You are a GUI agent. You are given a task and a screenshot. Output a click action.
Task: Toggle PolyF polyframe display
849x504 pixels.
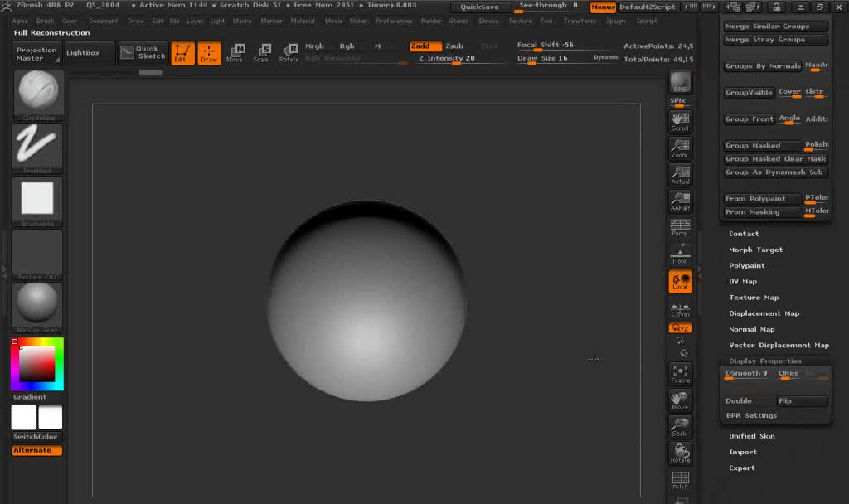tap(680, 480)
